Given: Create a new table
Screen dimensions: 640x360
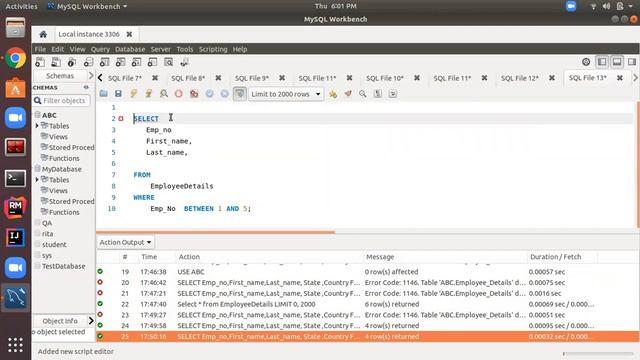Looking at the screenshot, I should [104, 62].
